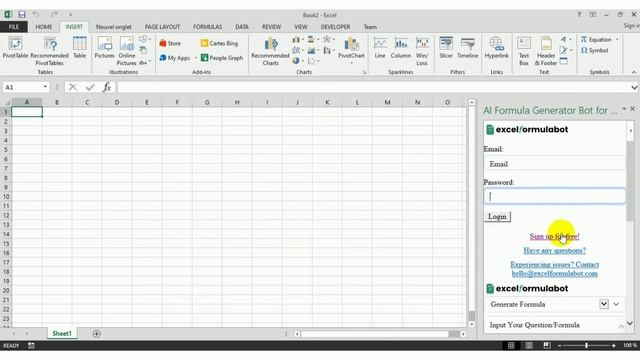Open the Equation dropdown arrow
The height and width of the screenshot is (360, 640).
coord(617,40)
